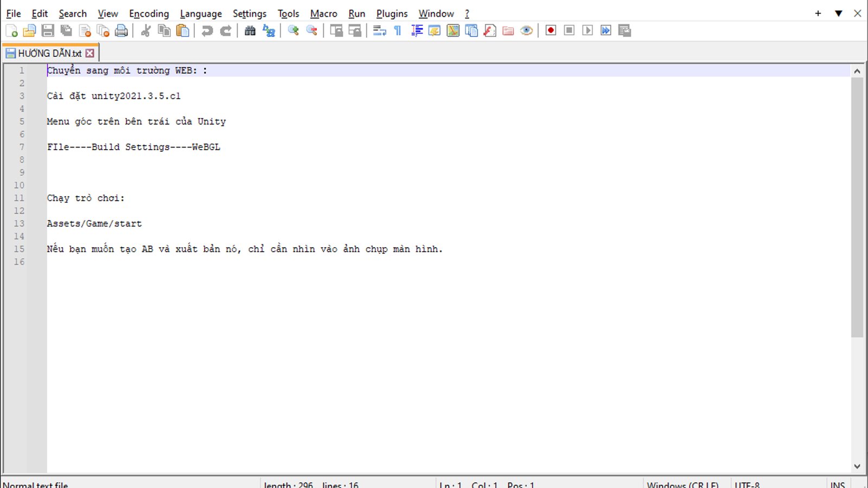Toggle Show All Characters pilcrow icon

coord(398,31)
